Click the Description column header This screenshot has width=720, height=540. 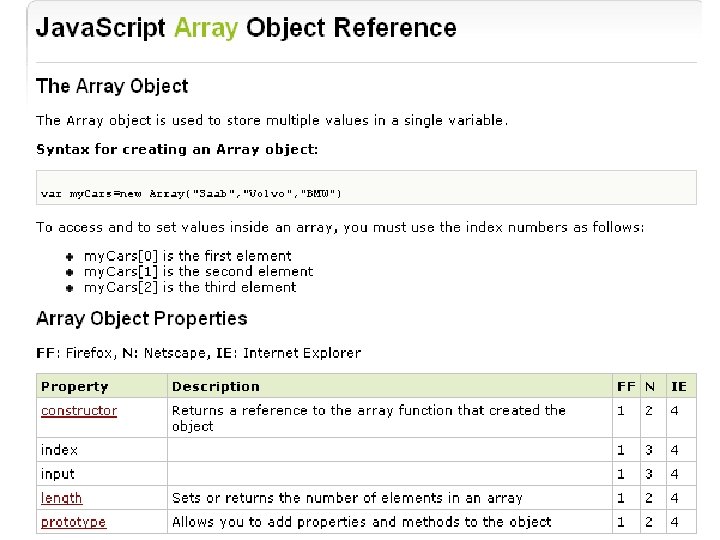tap(216, 387)
